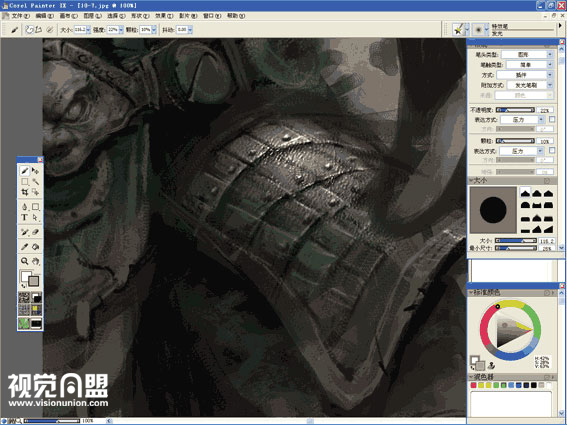Click the 不透明度 opacity slider in brush controls
The image size is (567, 425).
click(x=515, y=110)
